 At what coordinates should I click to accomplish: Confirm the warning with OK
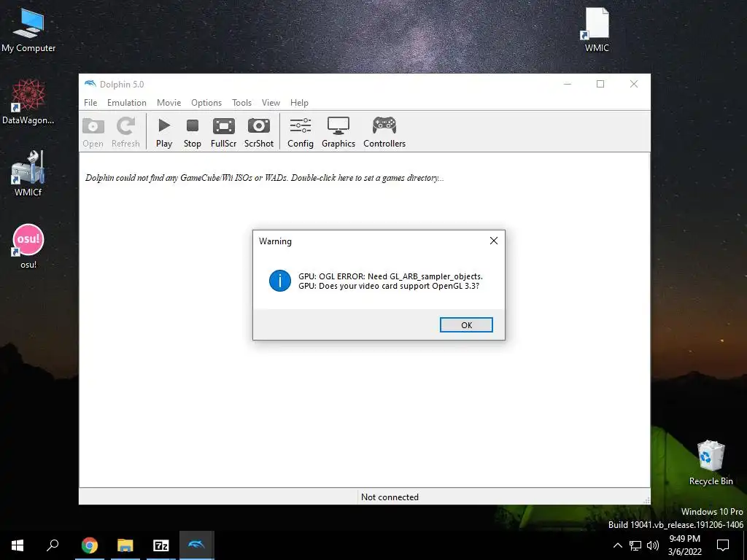[466, 324]
